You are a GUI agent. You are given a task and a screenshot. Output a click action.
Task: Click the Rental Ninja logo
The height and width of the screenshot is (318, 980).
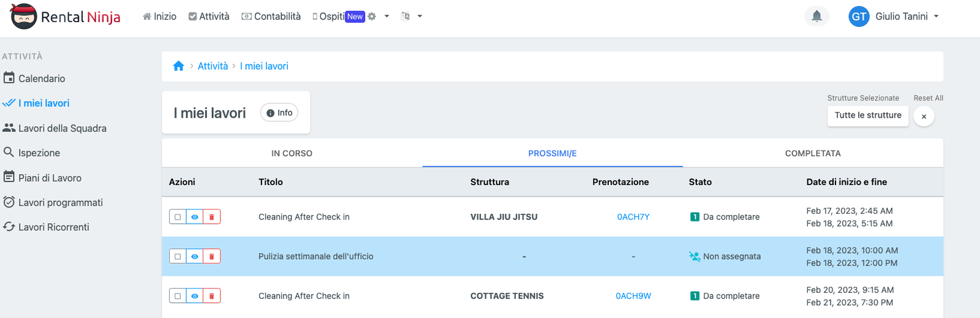66,17
